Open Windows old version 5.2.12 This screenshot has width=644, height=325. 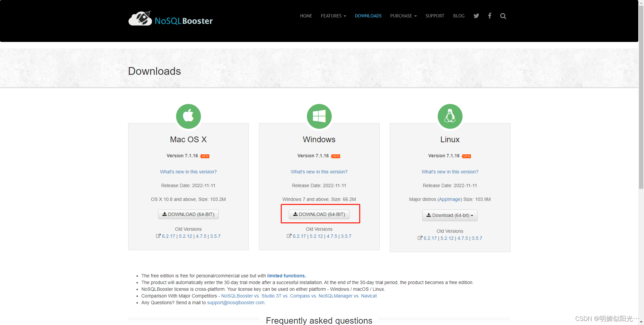(x=316, y=236)
